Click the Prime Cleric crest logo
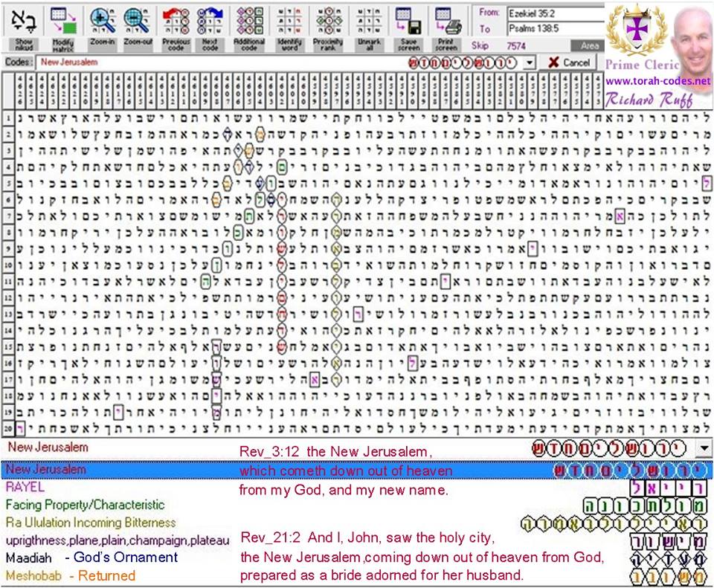714x588 pixels. coord(636,30)
